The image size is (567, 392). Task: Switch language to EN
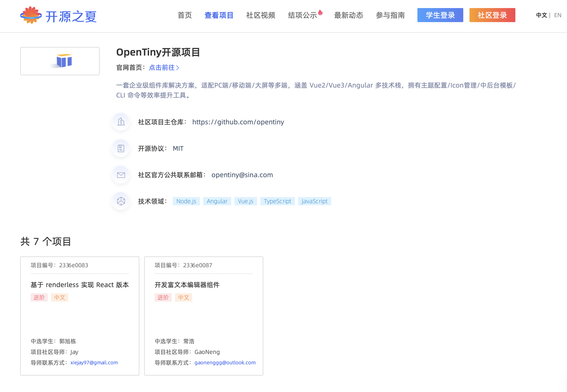tap(558, 15)
